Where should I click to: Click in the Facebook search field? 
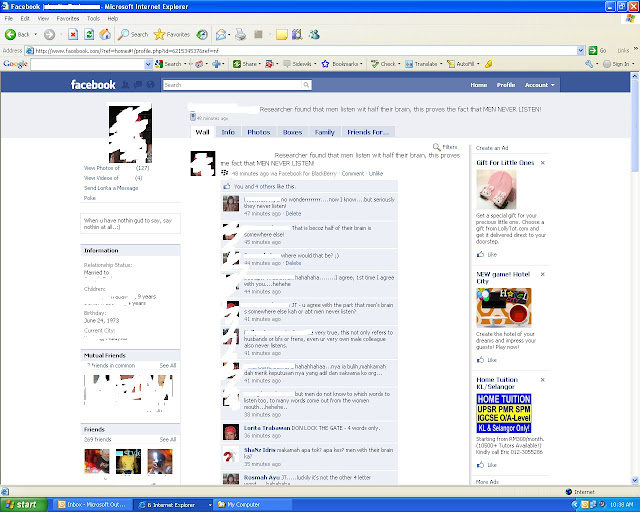pos(233,85)
